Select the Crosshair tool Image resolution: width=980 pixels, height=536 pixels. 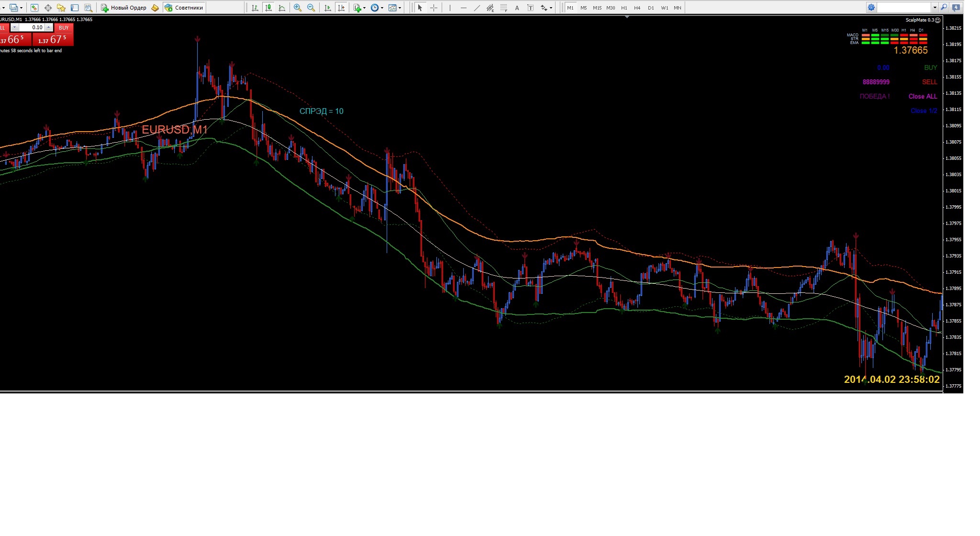pyautogui.click(x=434, y=8)
